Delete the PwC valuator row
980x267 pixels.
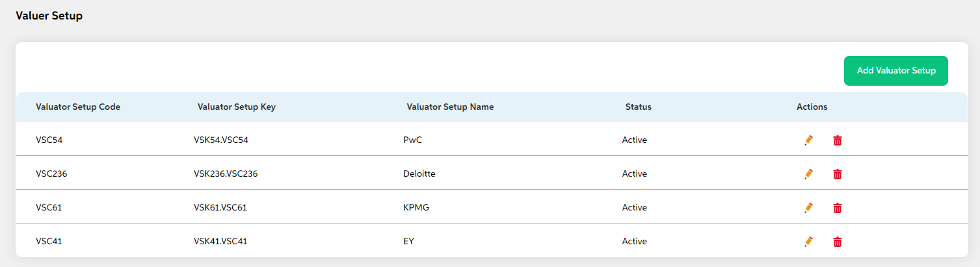838,140
